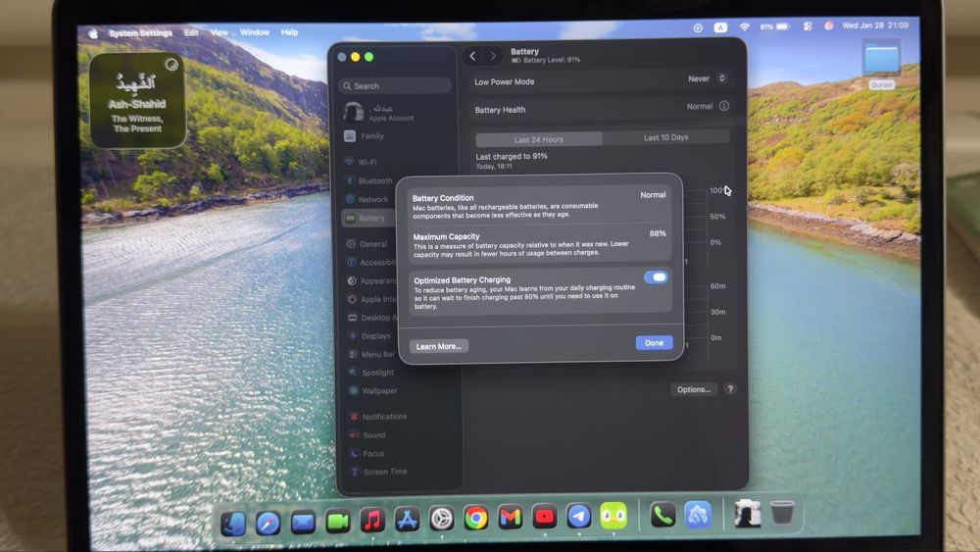This screenshot has width=980, height=552.
Task: Click the 91% battery status in menu bar
Action: 775,26
